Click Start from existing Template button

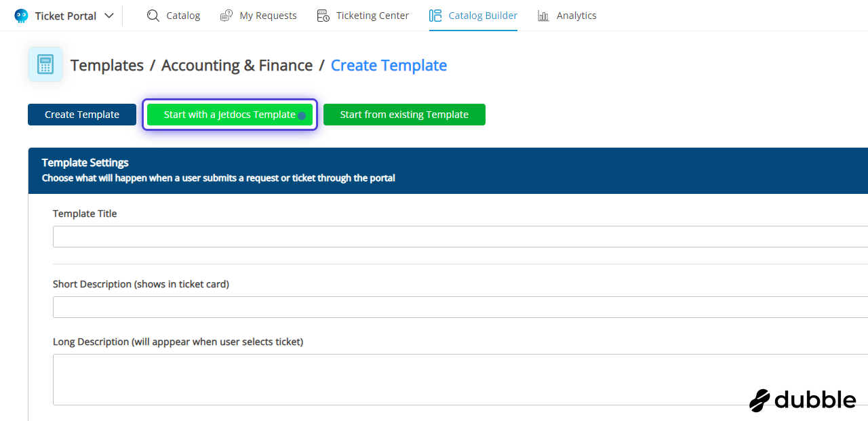point(404,115)
